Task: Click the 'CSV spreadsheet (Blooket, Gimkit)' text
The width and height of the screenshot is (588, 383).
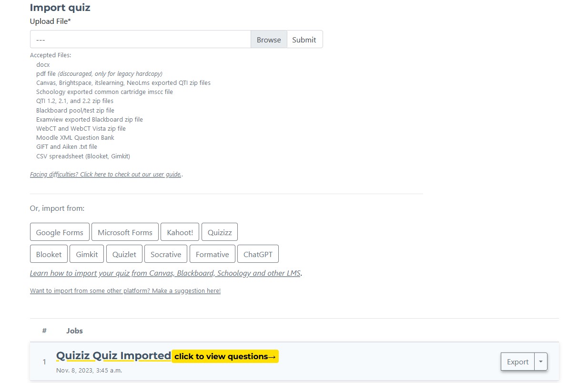Action: 83,156
